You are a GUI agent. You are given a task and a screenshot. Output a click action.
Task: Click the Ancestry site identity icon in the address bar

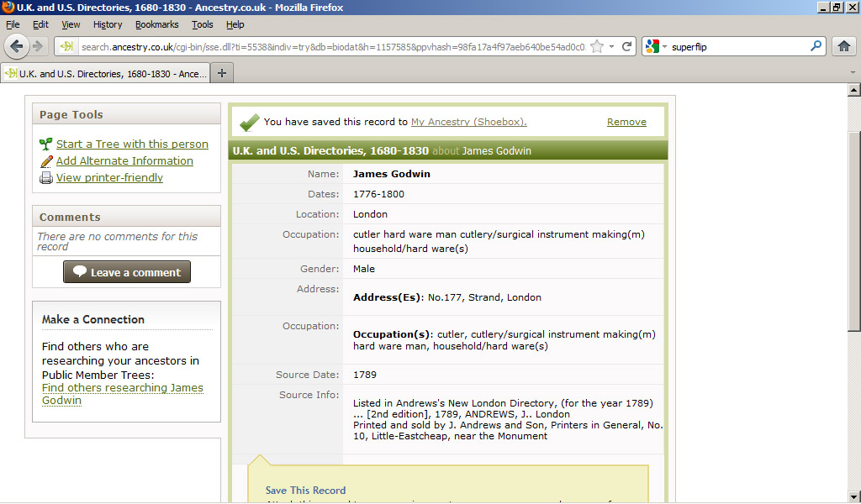(66, 46)
